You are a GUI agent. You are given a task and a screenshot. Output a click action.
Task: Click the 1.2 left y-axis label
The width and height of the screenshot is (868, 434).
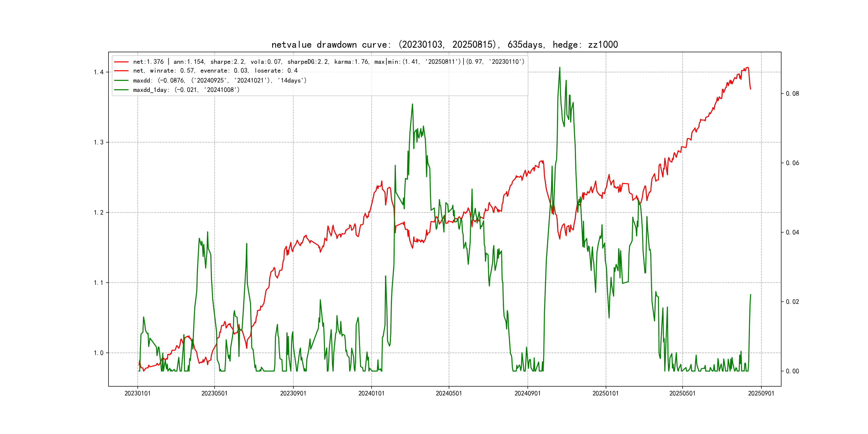coord(98,213)
